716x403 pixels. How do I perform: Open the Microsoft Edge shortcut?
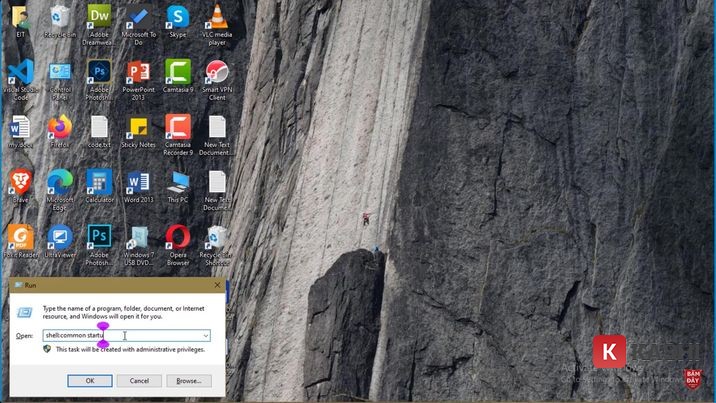point(60,182)
